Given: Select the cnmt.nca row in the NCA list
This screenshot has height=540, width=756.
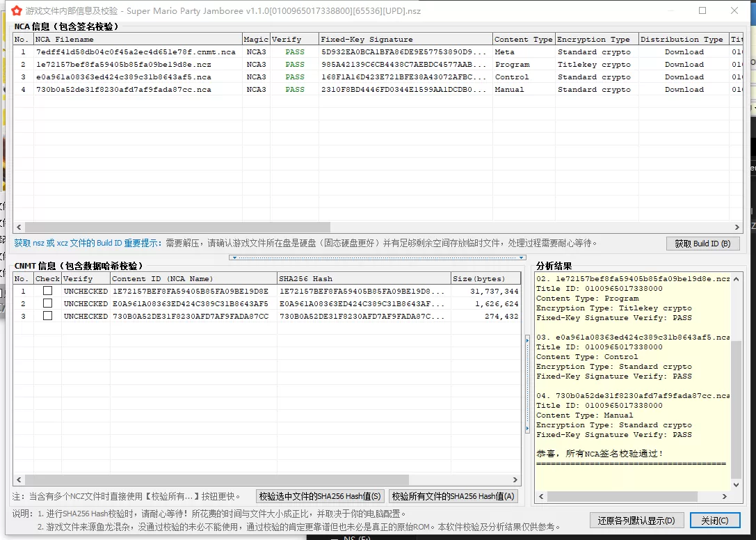Looking at the screenshot, I should click(136, 52).
